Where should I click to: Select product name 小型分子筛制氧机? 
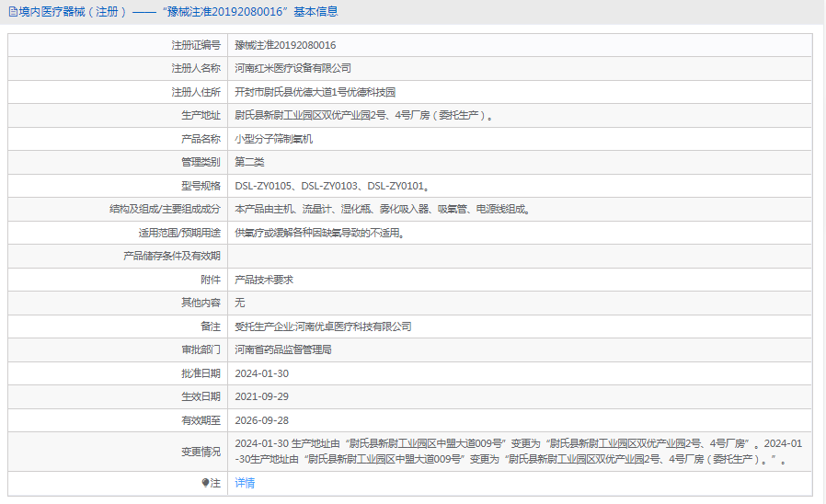[x=273, y=139]
